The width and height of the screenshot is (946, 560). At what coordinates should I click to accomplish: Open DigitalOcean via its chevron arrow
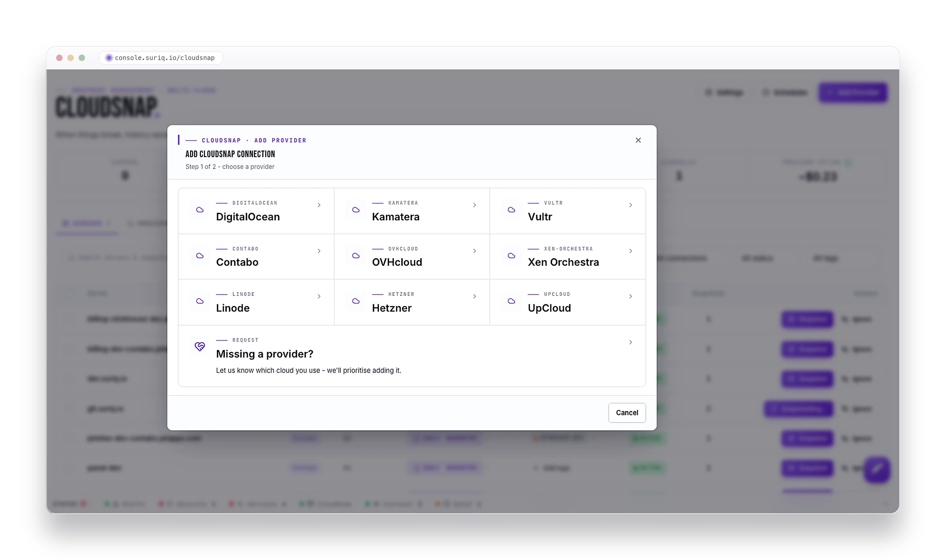(x=319, y=205)
